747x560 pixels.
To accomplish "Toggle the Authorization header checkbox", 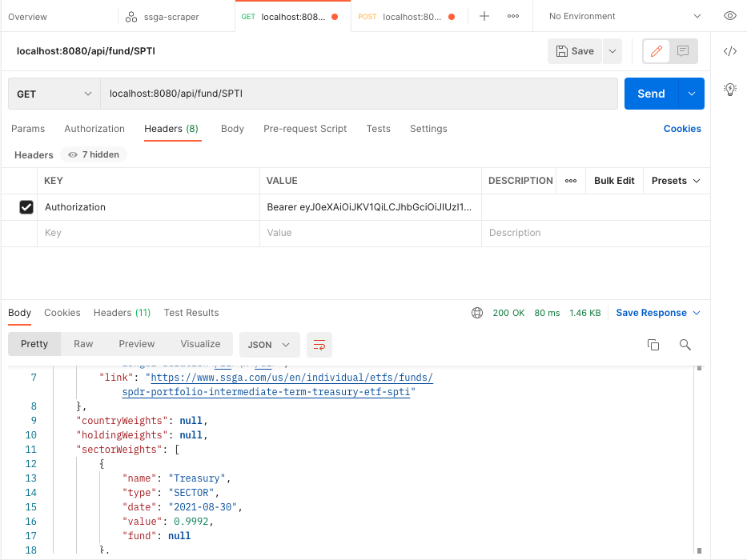I will point(26,207).
